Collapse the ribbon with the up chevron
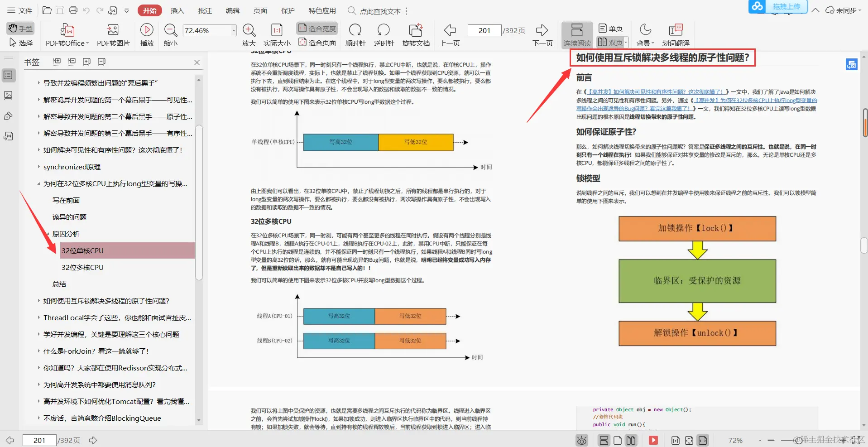Viewport: 868px width, 447px height. pos(815,10)
